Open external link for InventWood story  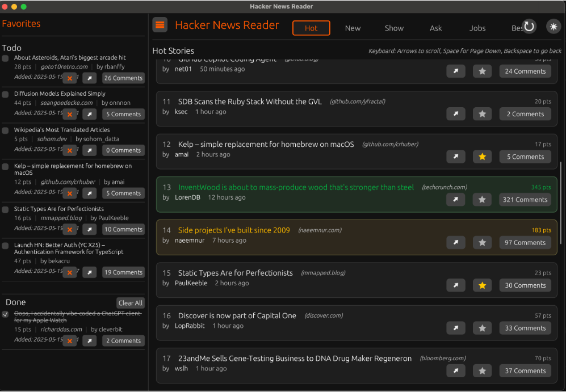tap(456, 200)
